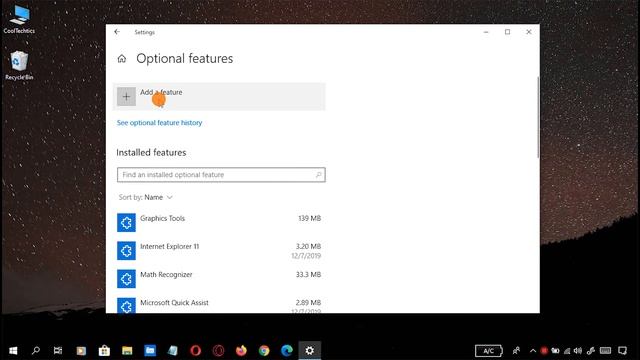This screenshot has height=360, width=640.
Task: Launch Firefox from the taskbar
Action: [241, 351]
